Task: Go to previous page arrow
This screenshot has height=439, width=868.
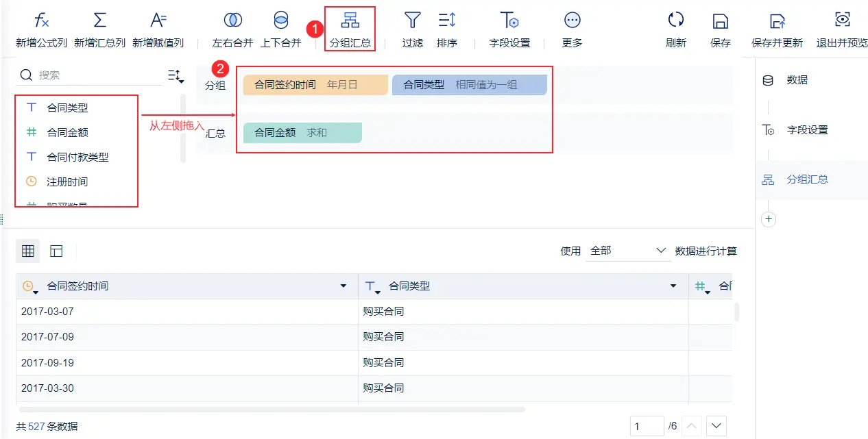Action: (x=692, y=426)
